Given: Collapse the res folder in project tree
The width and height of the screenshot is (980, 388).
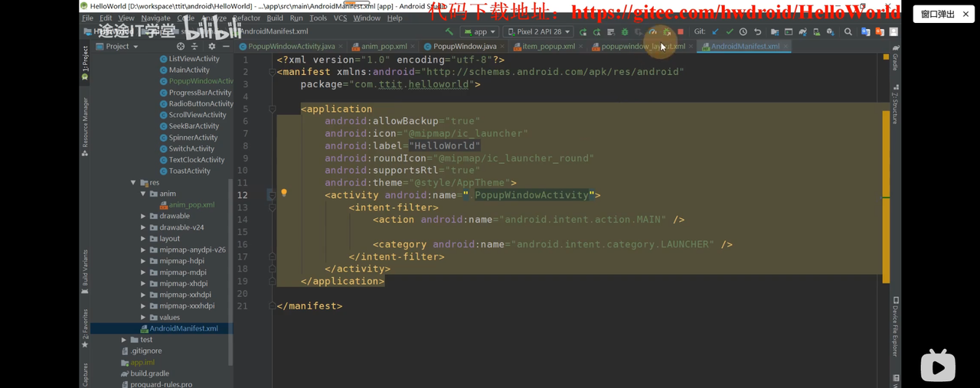Looking at the screenshot, I should (x=133, y=183).
